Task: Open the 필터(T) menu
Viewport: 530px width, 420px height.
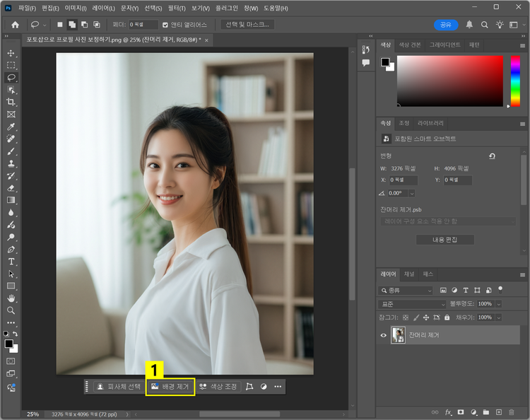Action: (x=176, y=8)
